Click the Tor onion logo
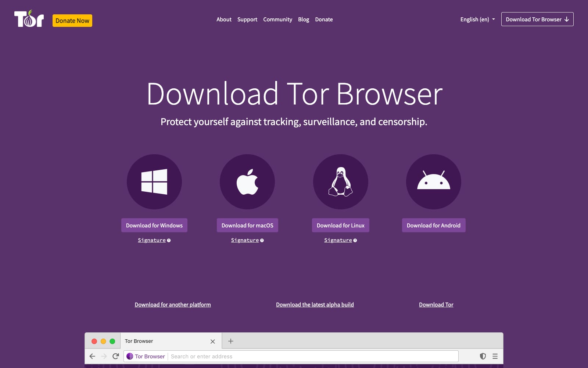 pos(29,19)
